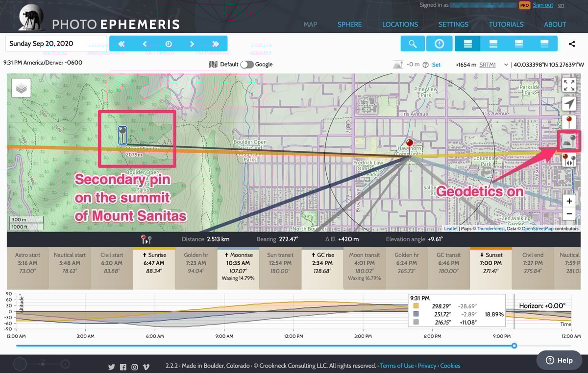Screen dimensions: 588x373
Task: Open the MAP menu item
Action: [x=310, y=24]
